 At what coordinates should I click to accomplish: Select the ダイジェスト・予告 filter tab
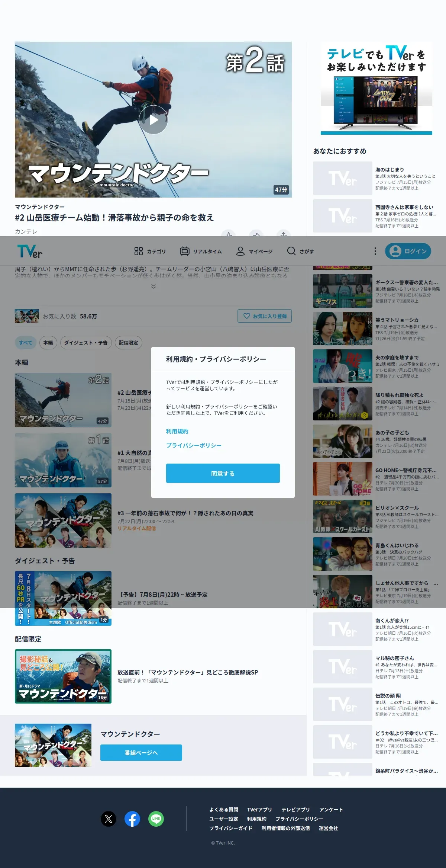(85, 343)
